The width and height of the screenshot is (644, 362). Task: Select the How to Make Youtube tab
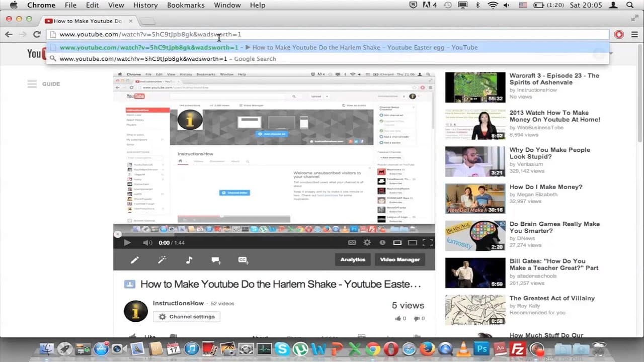(88, 21)
